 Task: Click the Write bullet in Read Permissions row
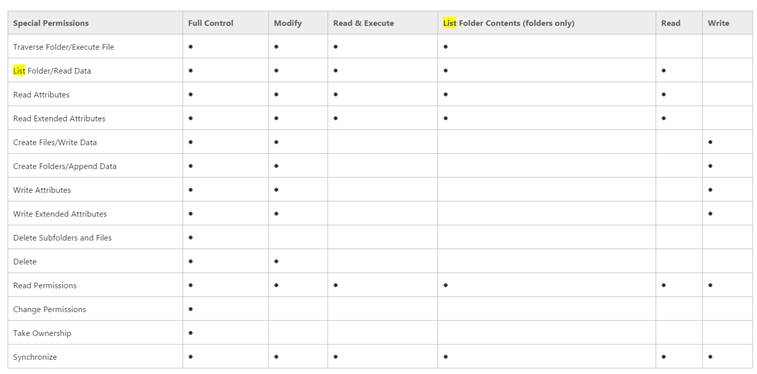tap(710, 286)
